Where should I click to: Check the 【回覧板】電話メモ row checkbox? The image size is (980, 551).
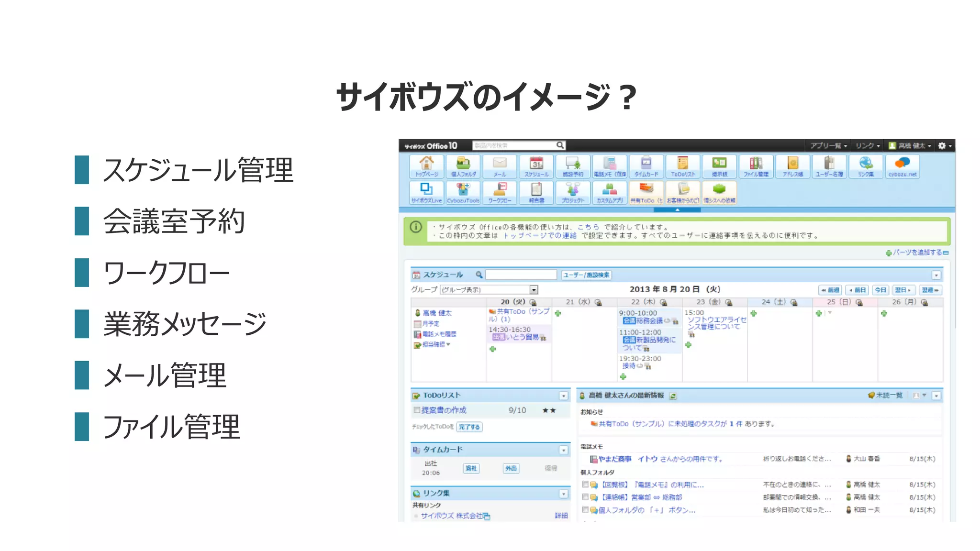click(585, 485)
